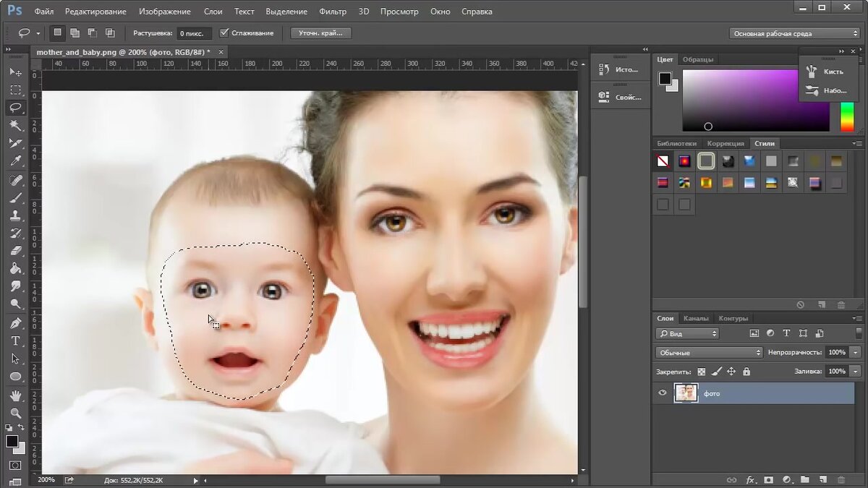
Task: Create new fill or adjustment layer
Action: [786, 479]
